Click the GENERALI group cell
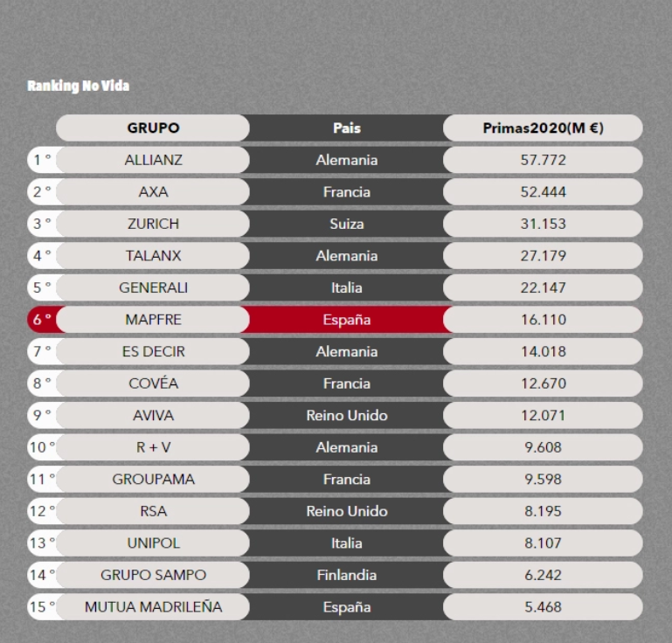 pos(153,287)
